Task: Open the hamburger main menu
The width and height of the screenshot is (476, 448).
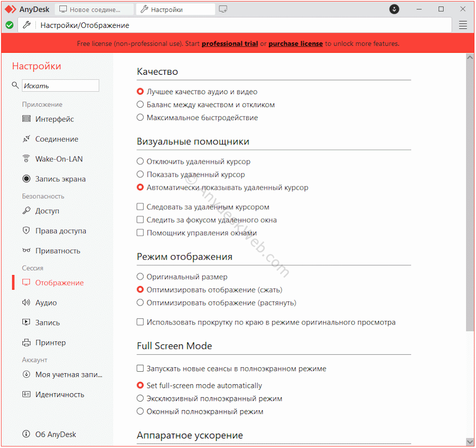Action: (463, 25)
